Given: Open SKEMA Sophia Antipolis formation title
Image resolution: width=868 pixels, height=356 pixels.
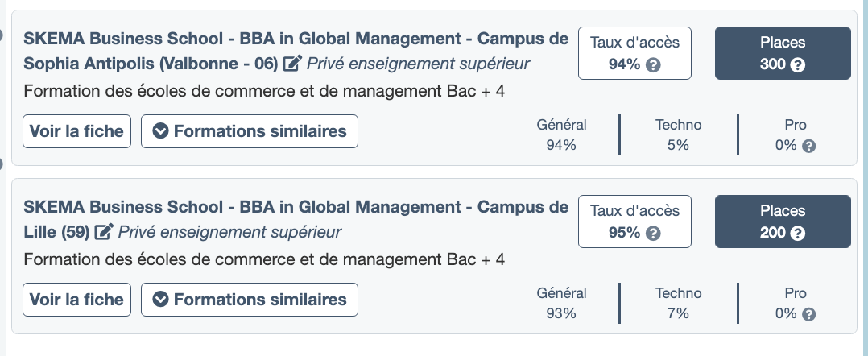Looking at the screenshot, I should coord(296,51).
